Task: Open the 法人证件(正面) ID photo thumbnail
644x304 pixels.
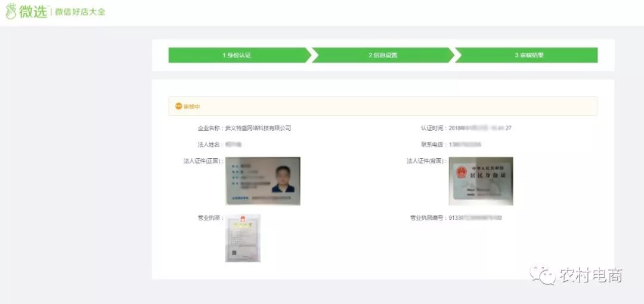Action: pyautogui.click(x=262, y=181)
